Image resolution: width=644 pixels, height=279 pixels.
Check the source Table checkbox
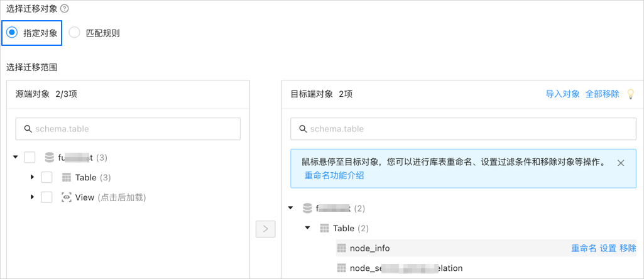pos(46,177)
